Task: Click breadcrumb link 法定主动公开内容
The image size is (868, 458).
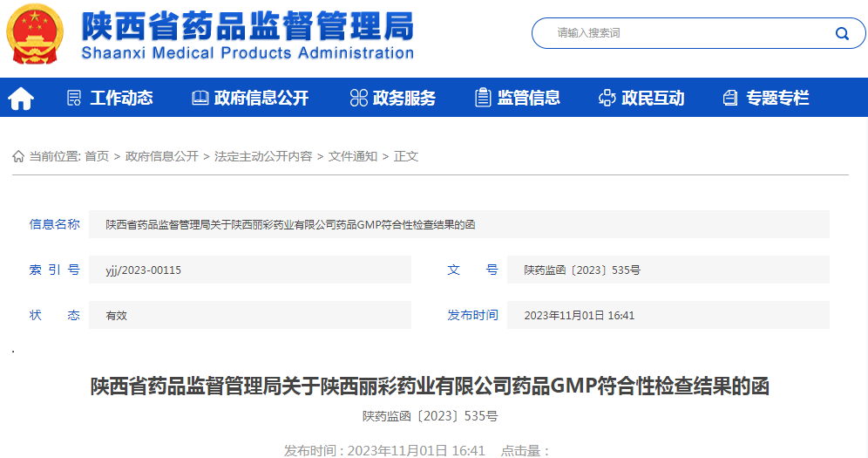Action: click(263, 157)
